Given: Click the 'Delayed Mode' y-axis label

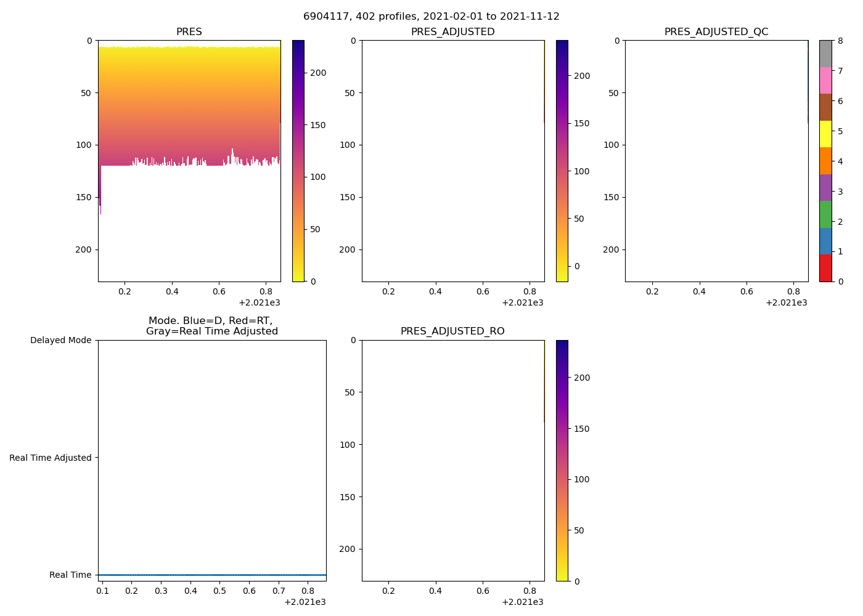Looking at the screenshot, I should [x=60, y=341].
